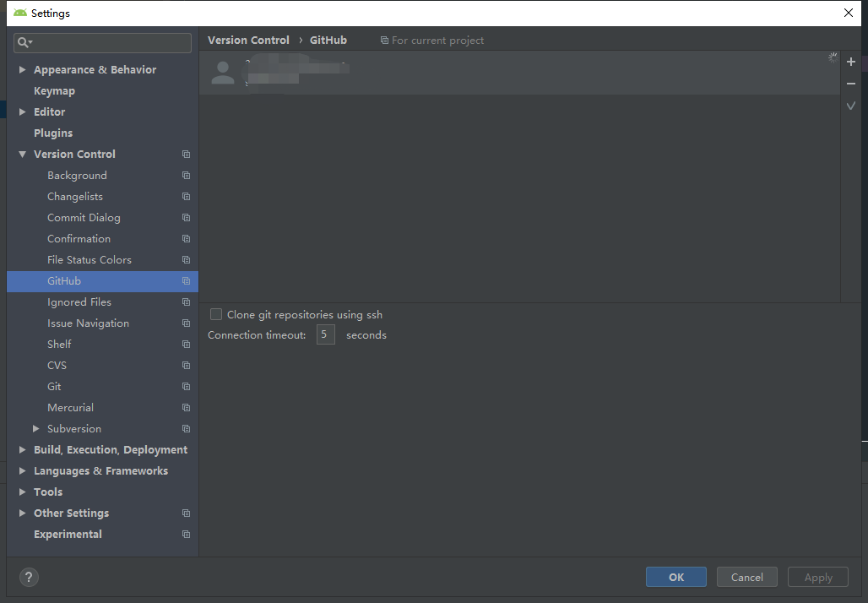Click Cancel to discard changes
868x603 pixels.
[746, 577]
